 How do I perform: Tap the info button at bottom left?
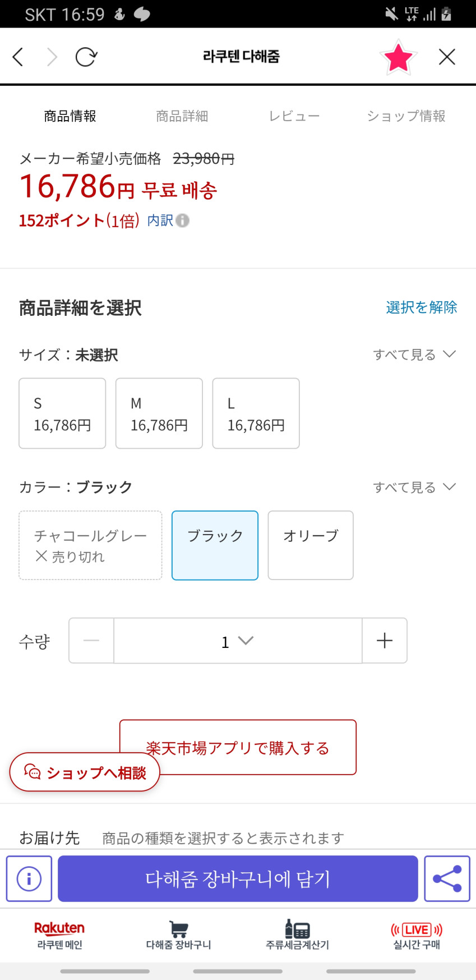pos(29,878)
